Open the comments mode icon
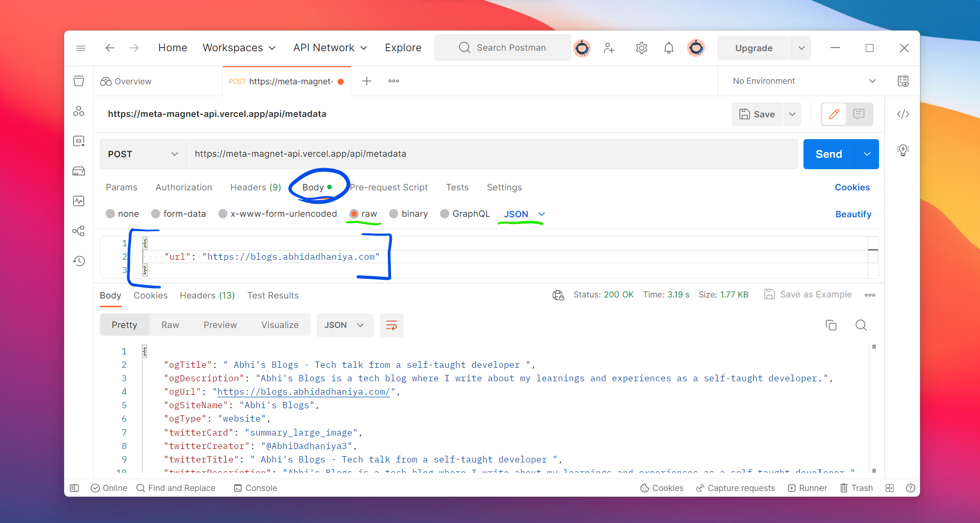 tap(859, 114)
